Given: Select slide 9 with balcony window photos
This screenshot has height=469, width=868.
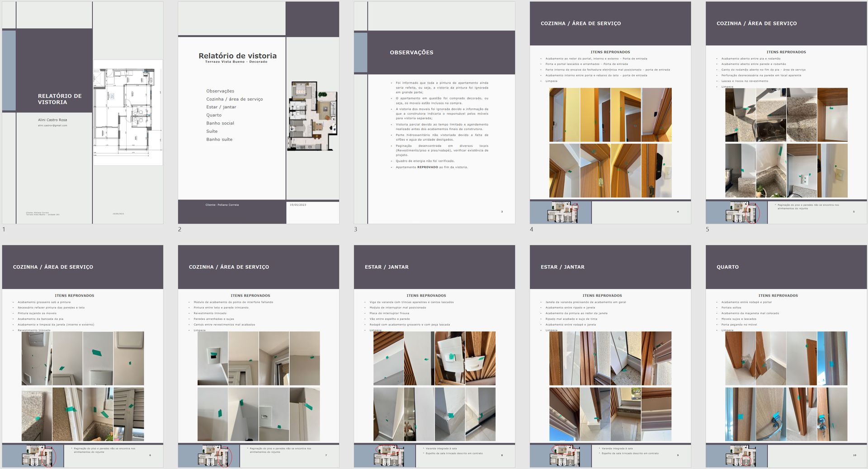Looking at the screenshot, I should (610, 356).
